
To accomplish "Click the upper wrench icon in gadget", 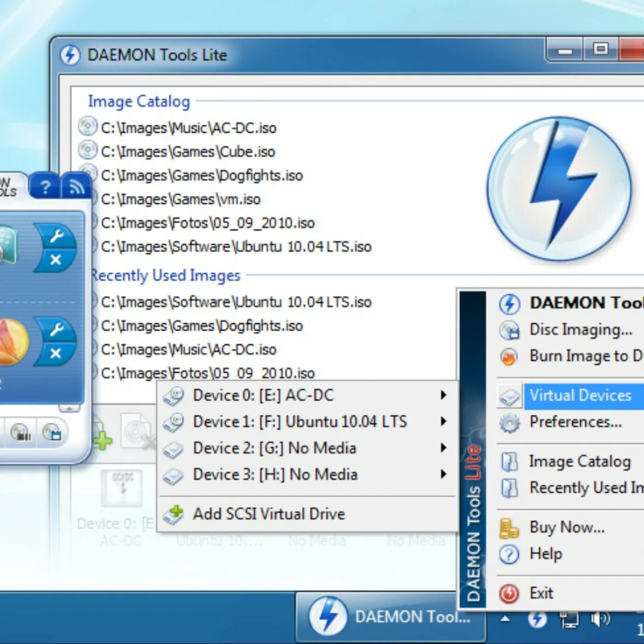I will click(x=56, y=237).
